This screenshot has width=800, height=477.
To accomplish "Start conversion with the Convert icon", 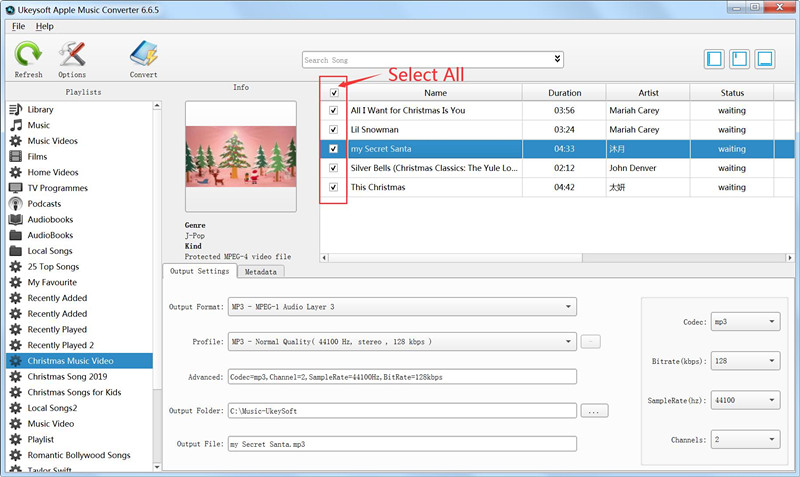I will coord(143,54).
